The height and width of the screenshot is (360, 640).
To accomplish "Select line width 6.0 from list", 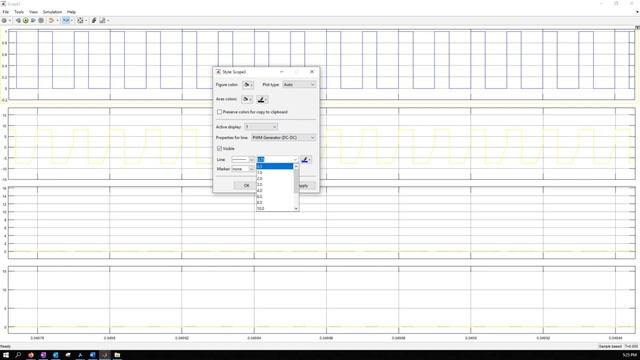I will coord(275,197).
